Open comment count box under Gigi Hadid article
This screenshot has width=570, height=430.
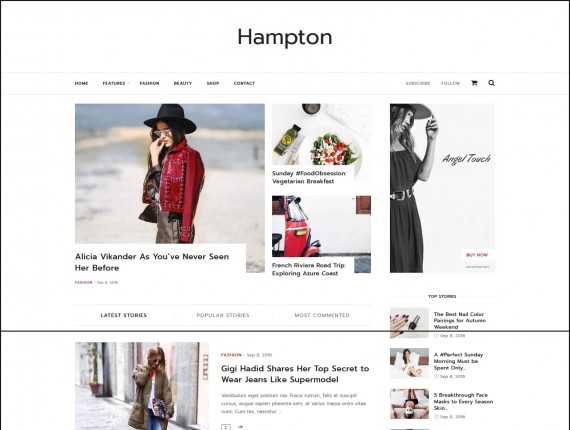point(226,427)
